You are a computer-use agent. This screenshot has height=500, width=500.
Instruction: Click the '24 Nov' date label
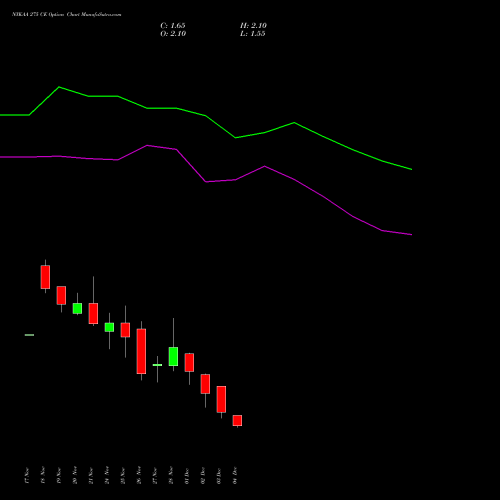(107, 475)
